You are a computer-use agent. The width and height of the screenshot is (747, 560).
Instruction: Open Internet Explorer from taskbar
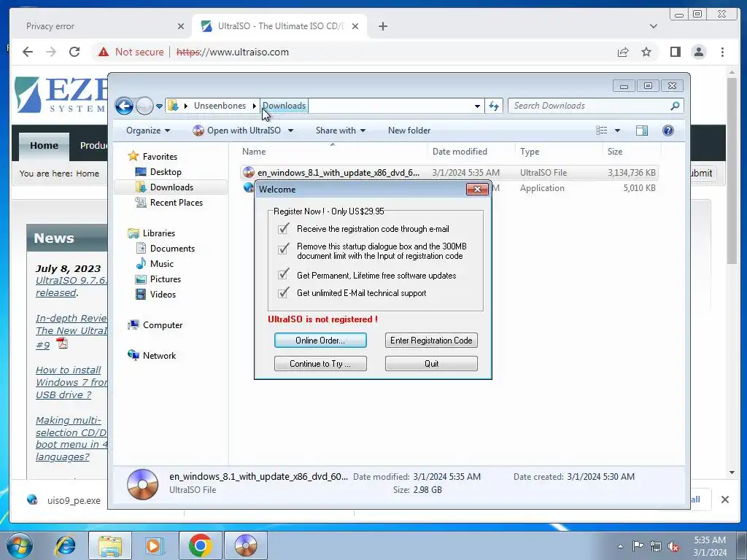(65, 545)
